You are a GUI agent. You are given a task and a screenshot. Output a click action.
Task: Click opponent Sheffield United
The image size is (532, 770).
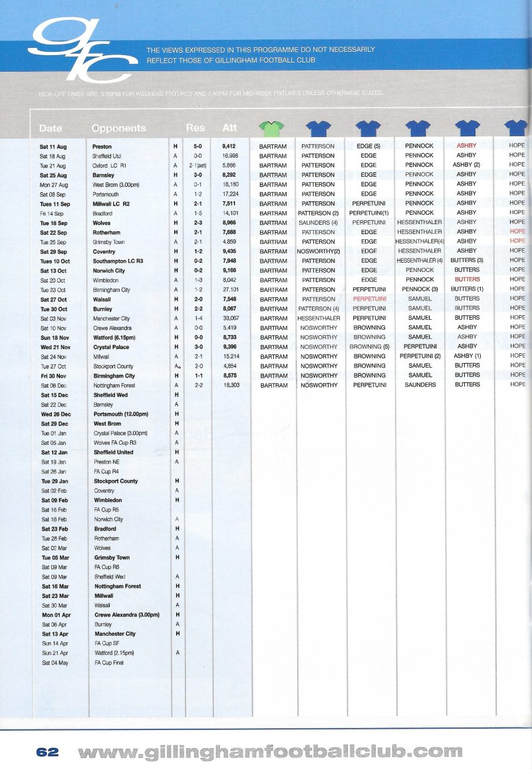[x=114, y=453]
